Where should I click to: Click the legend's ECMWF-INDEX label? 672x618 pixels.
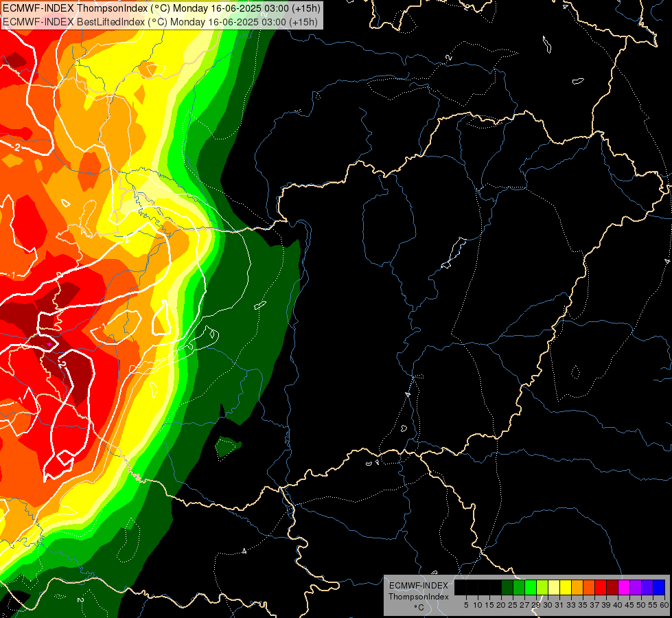[419, 586]
